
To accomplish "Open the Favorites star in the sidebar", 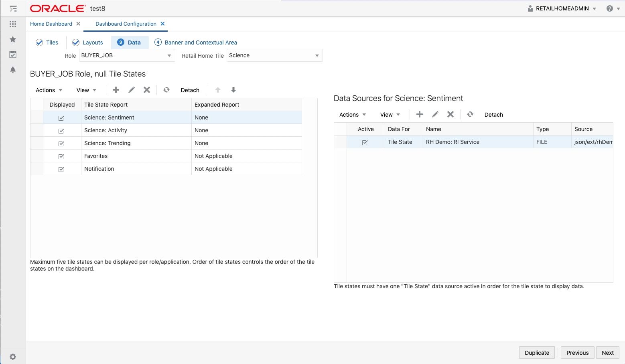I will pos(12,39).
